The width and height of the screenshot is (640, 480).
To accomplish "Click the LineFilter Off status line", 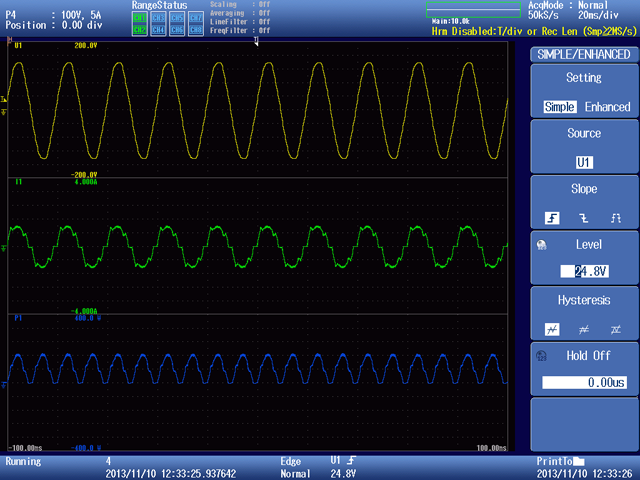I will click(240, 22).
